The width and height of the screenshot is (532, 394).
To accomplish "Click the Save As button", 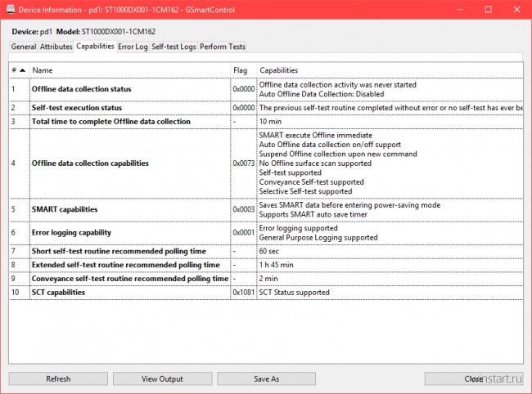I will click(266, 379).
